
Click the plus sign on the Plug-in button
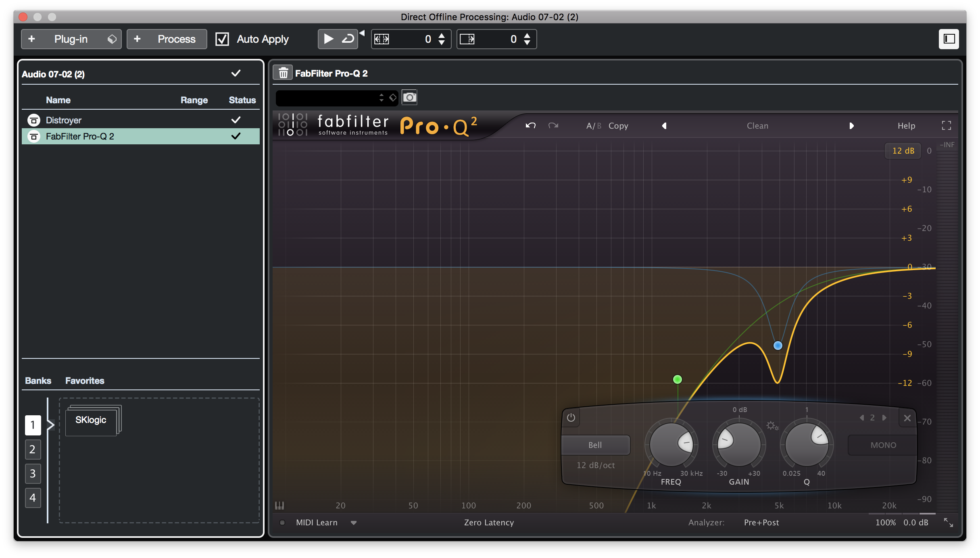(x=31, y=39)
